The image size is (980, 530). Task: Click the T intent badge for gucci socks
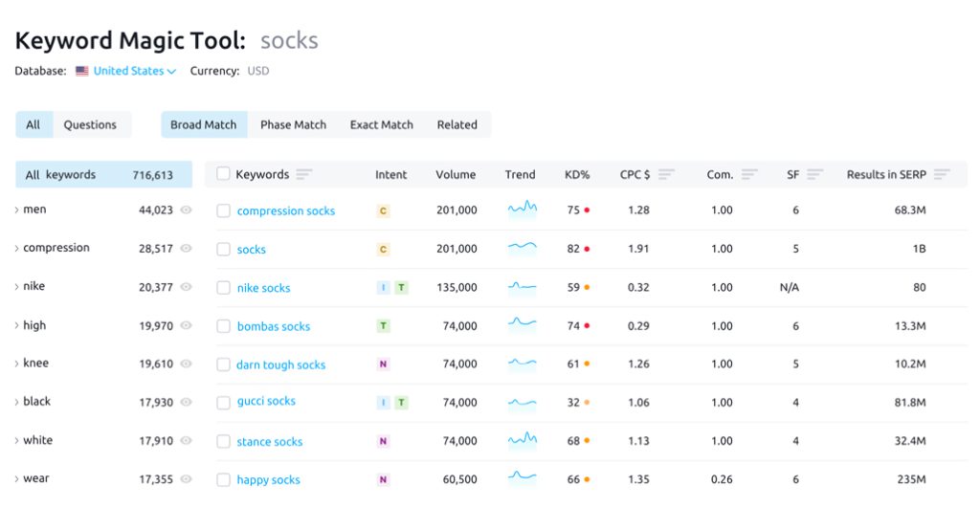401,403
